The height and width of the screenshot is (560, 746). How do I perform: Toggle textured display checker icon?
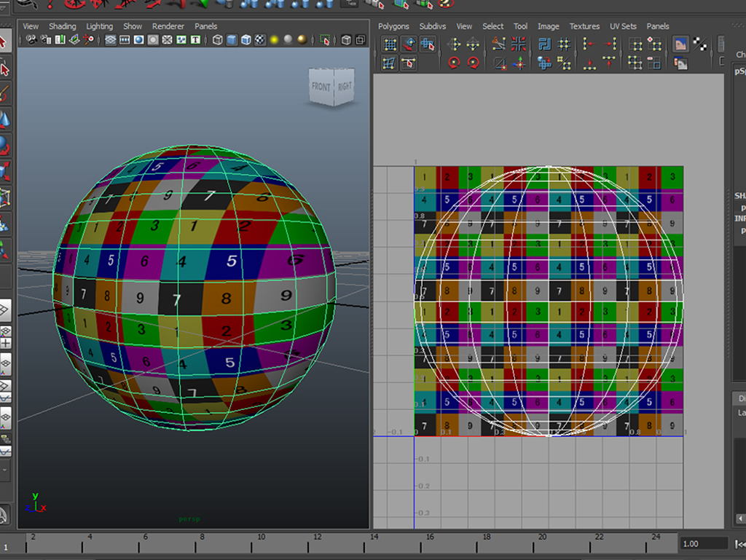[260, 40]
